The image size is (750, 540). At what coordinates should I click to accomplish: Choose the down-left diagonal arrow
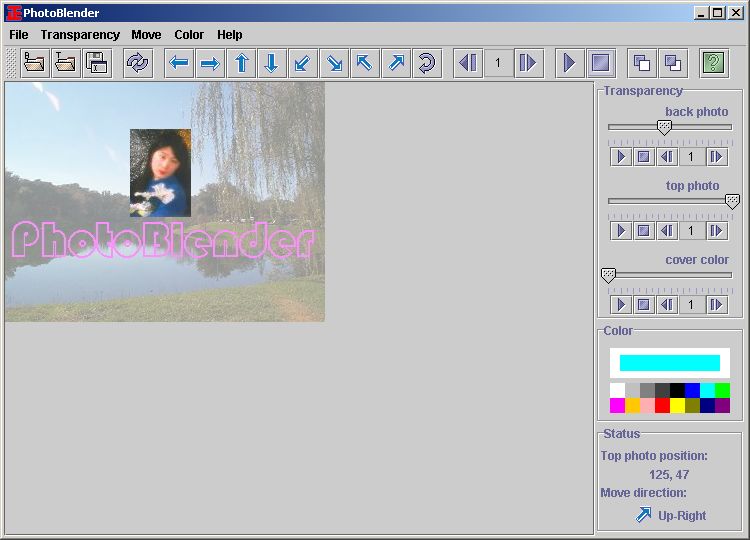tap(303, 63)
